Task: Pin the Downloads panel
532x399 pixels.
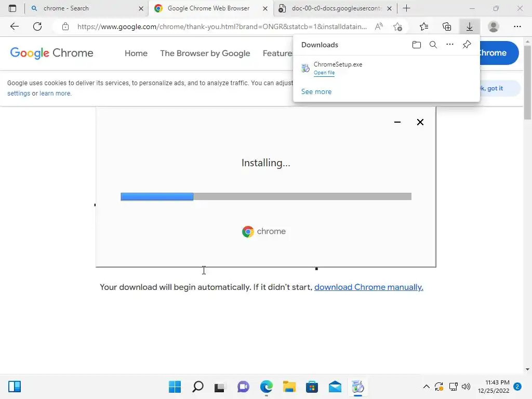Action: click(x=467, y=45)
